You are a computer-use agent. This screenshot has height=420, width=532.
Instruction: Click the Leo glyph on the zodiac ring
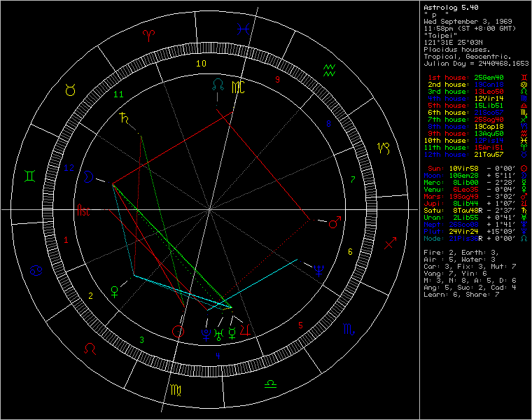coord(90,349)
